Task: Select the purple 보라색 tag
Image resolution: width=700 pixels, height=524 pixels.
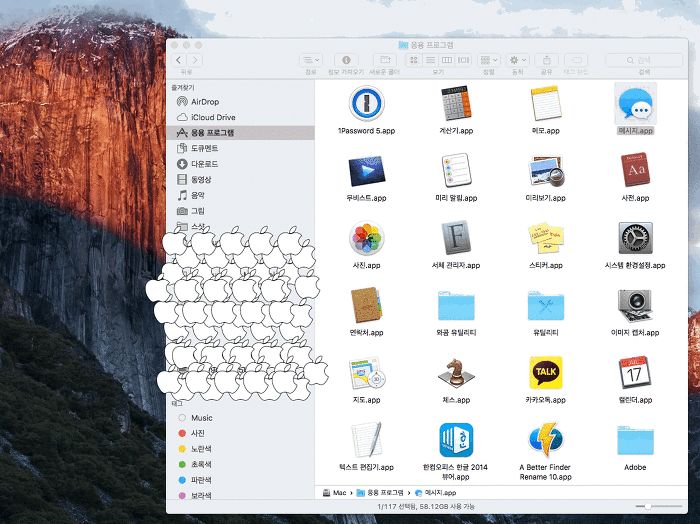Action: [240, 495]
